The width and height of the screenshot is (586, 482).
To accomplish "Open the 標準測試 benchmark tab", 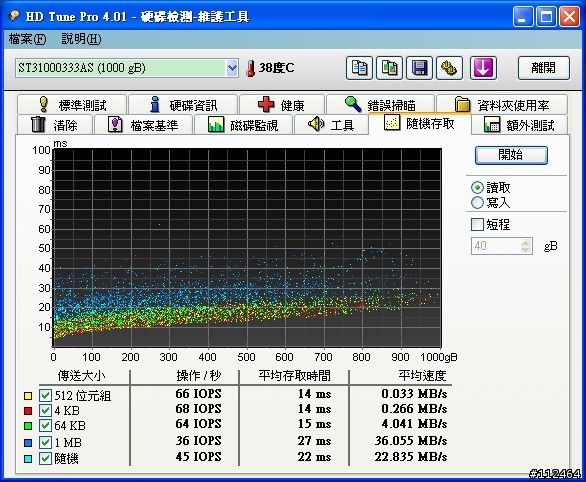I will point(72,105).
